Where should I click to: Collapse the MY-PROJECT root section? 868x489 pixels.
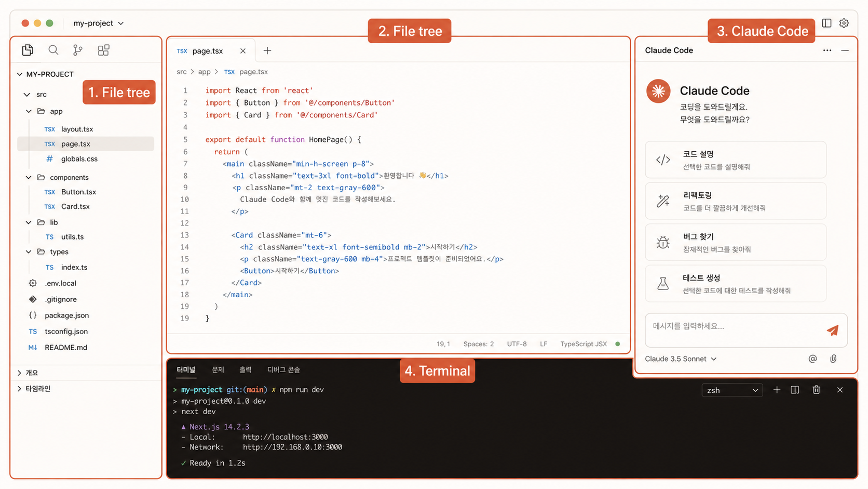pyautogui.click(x=20, y=74)
